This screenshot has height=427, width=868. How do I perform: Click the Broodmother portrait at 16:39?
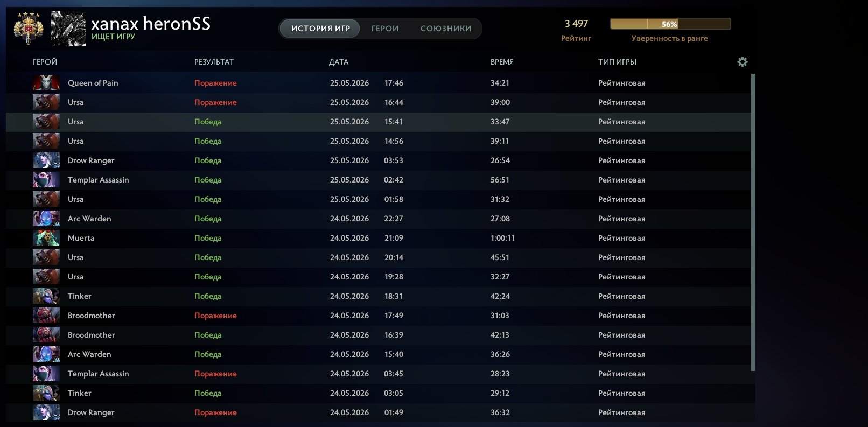[x=46, y=335]
